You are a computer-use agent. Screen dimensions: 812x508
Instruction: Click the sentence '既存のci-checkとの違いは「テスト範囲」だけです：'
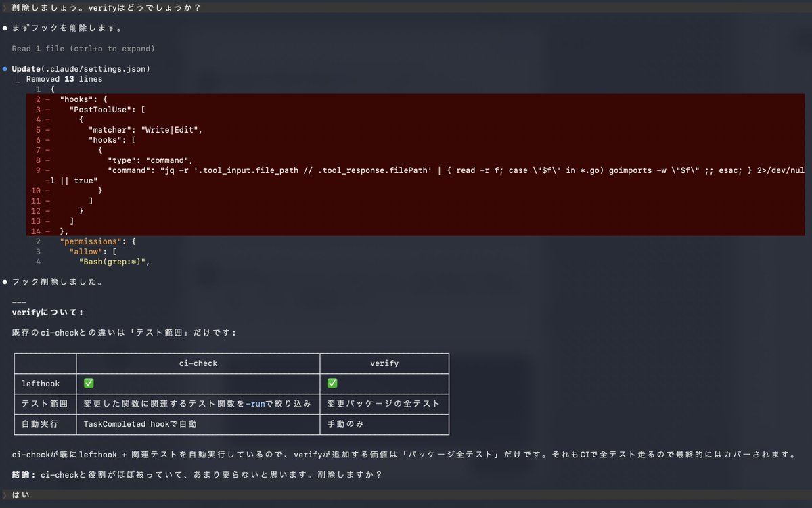click(x=125, y=333)
